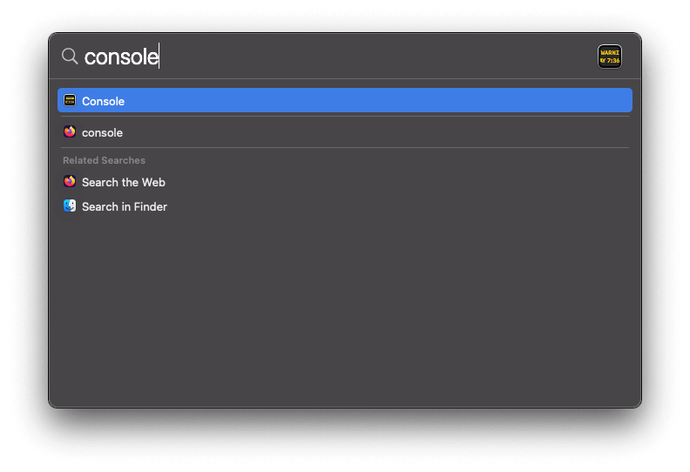Choose the "Search the Web" option

(123, 183)
